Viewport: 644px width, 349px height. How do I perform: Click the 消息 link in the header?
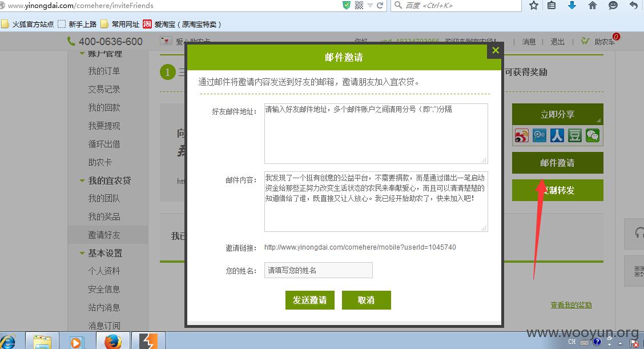click(529, 42)
